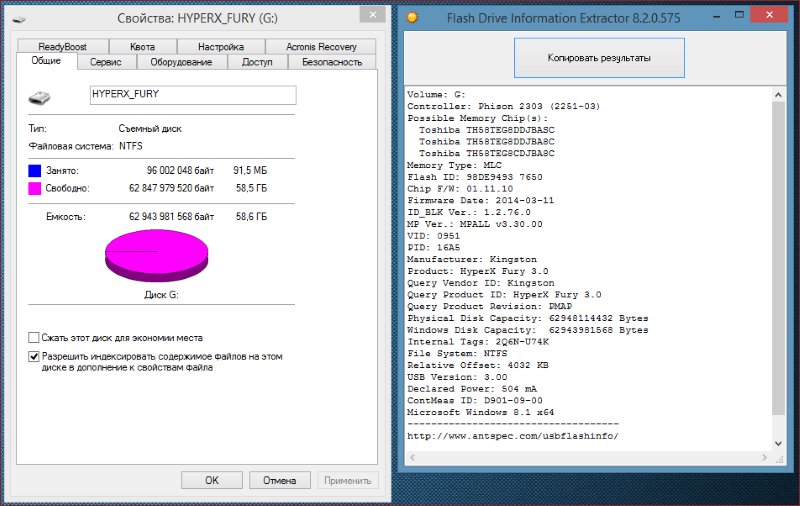This screenshot has width=800, height=506.
Task: Click the PID: 16A5 line
Action: point(433,247)
